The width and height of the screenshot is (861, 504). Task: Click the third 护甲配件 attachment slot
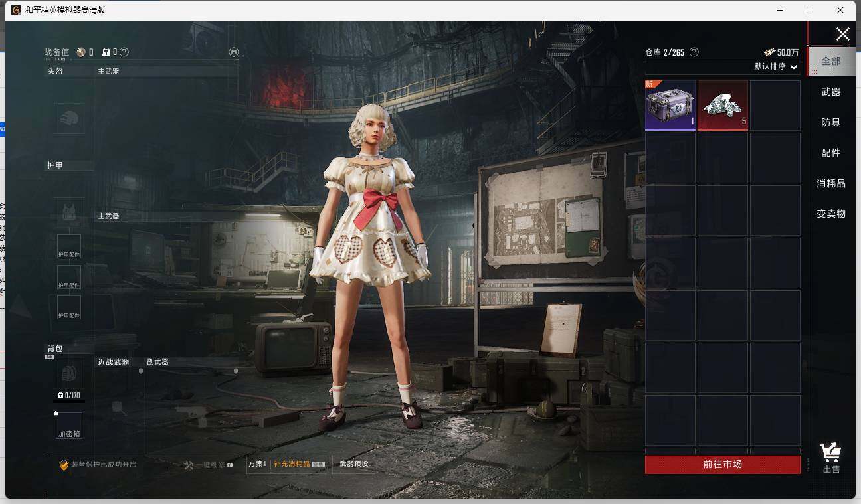click(x=69, y=308)
